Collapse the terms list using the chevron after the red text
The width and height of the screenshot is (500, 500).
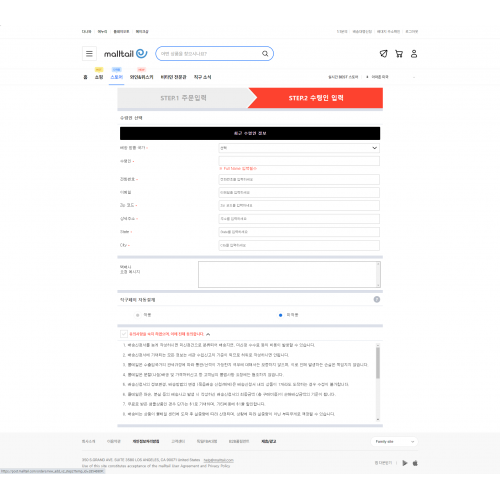208,334
